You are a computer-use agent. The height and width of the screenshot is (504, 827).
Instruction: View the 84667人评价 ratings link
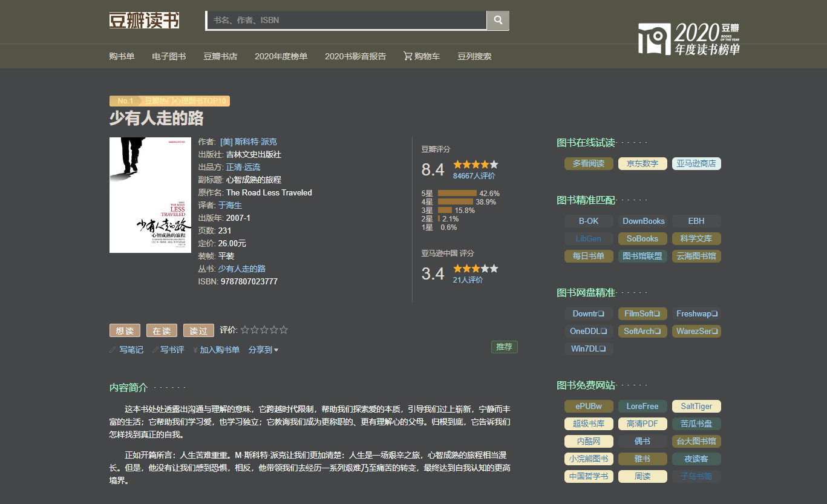point(474,176)
